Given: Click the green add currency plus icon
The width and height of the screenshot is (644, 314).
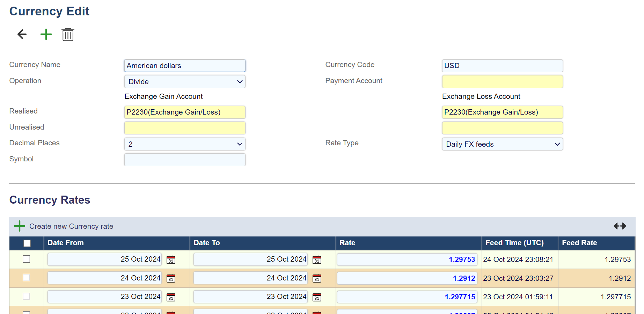Looking at the screenshot, I should (x=46, y=34).
